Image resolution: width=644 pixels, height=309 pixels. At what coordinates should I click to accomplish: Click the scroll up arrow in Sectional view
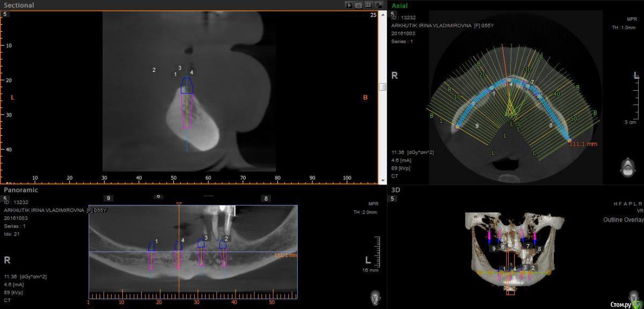382,15
